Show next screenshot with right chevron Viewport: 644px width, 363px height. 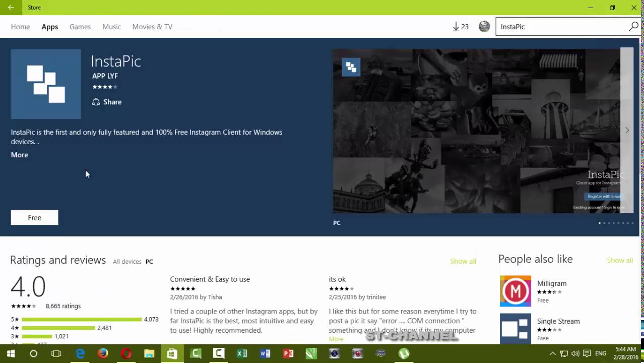tap(627, 130)
